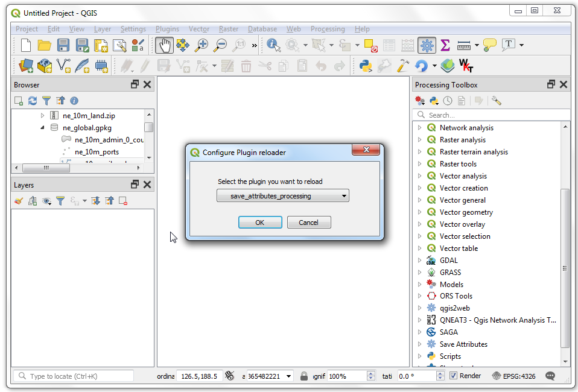Select the QNEAT3 provider entry
This screenshot has width=578, height=392.
(498, 320)
